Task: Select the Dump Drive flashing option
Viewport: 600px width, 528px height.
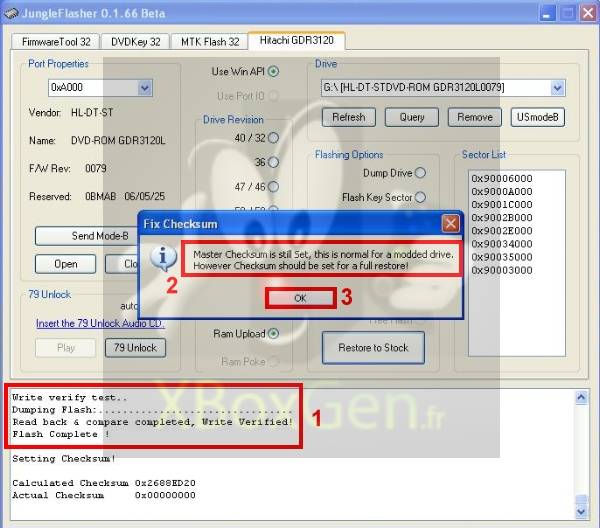Action: point(420,173)
